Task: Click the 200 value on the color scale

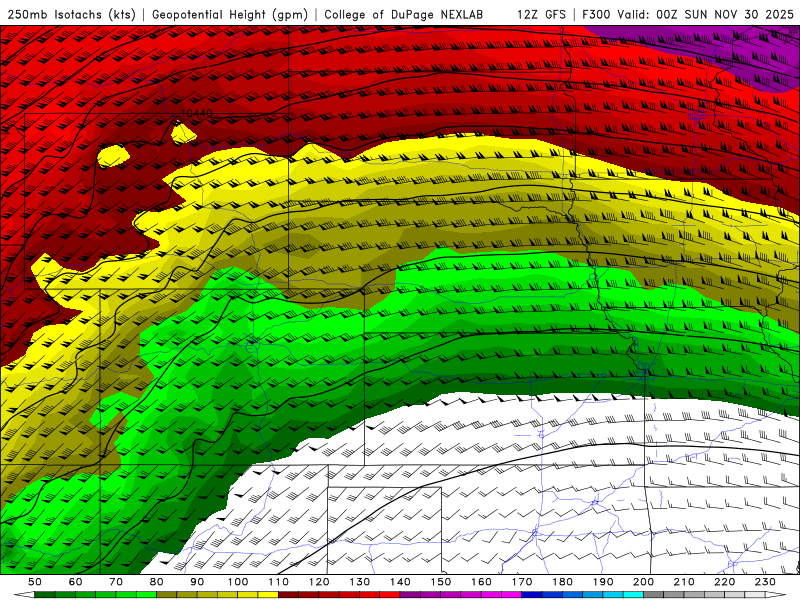Action: click(644, 582)
